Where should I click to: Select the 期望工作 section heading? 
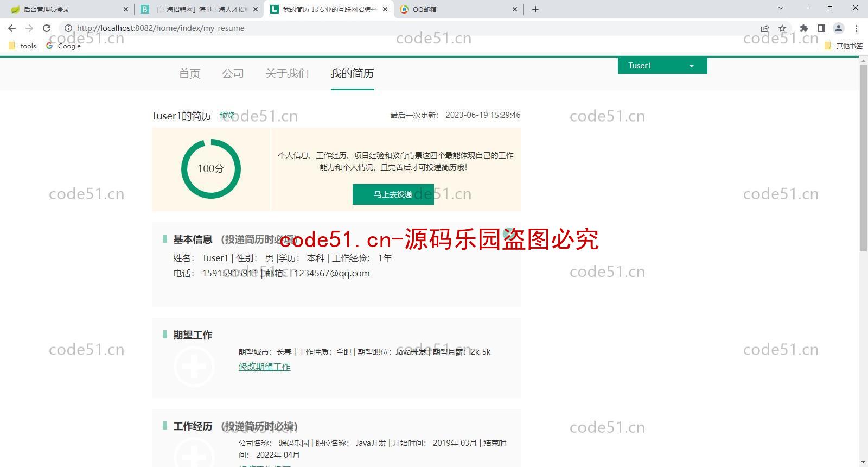pos(193,335)
